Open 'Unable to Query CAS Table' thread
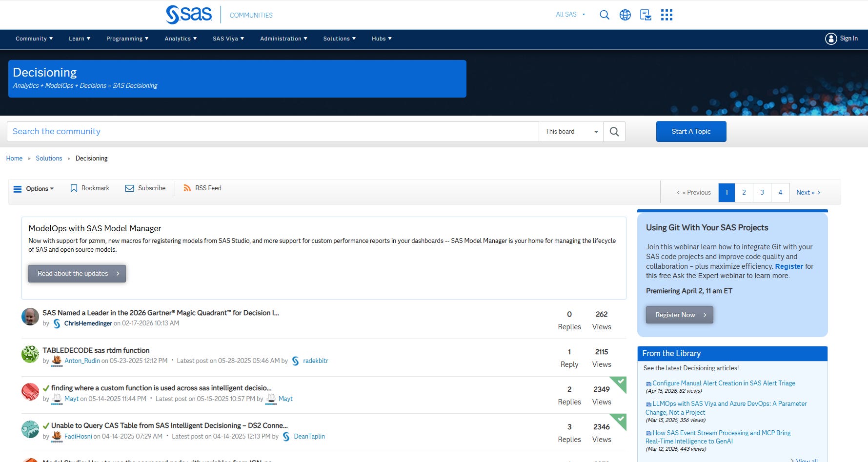This screenshot has width=868, height=462. pos(169,425)
